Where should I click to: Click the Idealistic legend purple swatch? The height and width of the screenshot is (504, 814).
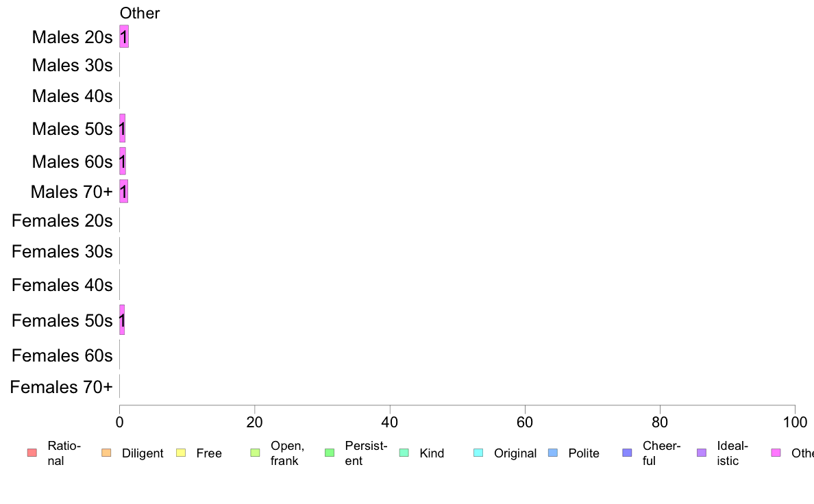point(702,453)
